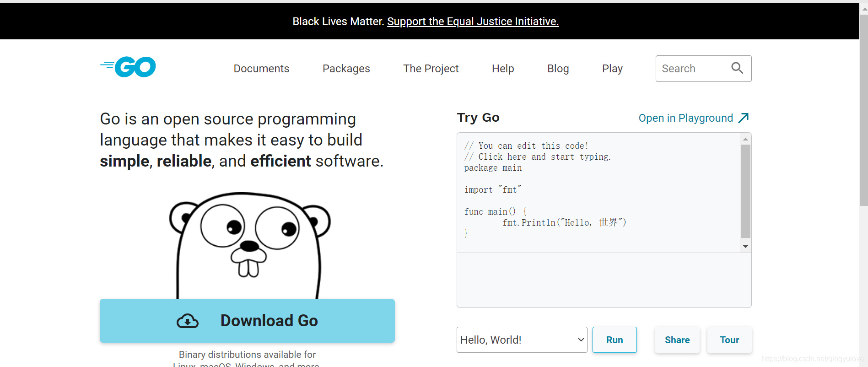Click the code editor scroll up arrow
The width and height of the screenshot is (868, 367).
point(745,139)
